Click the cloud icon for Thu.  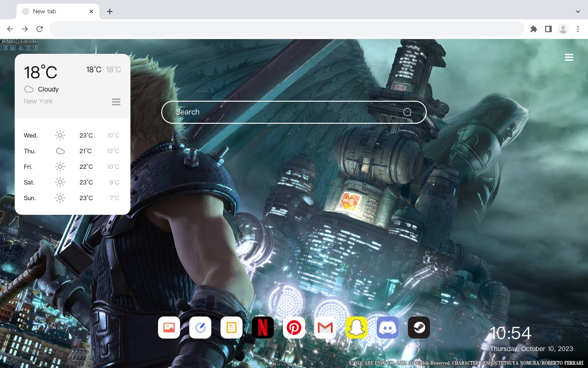(60, 151)
